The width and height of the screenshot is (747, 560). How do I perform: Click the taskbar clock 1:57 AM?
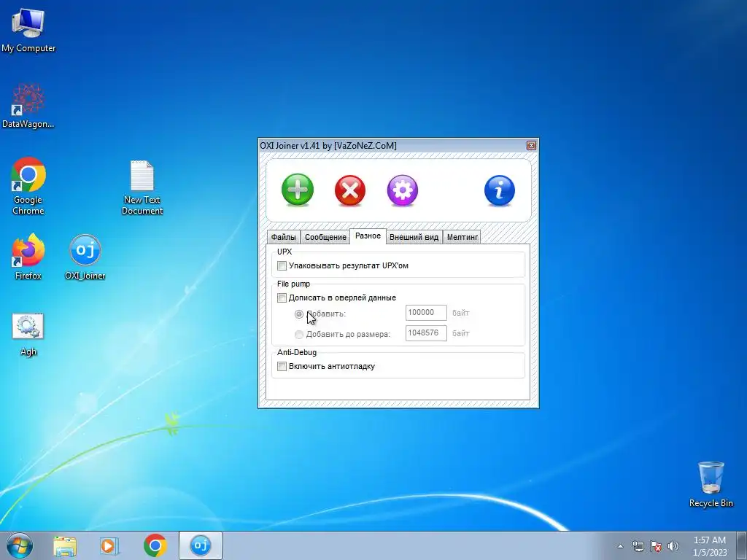click(709, 546)
